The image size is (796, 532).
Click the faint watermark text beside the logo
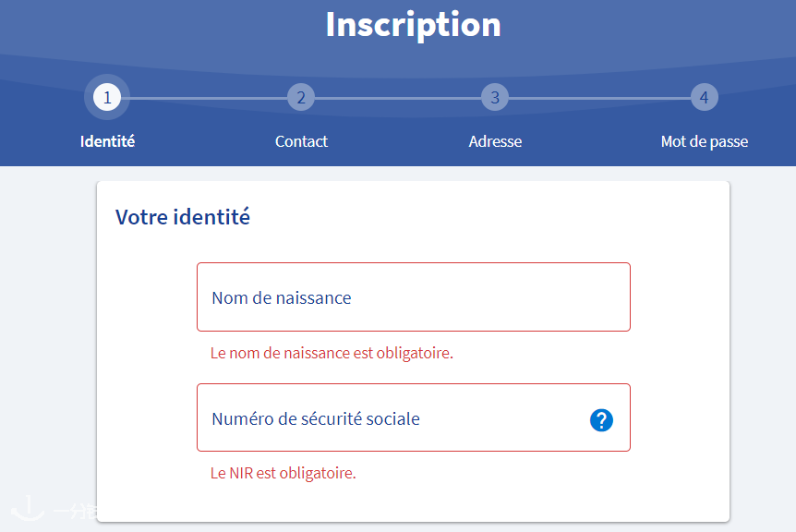75,511
